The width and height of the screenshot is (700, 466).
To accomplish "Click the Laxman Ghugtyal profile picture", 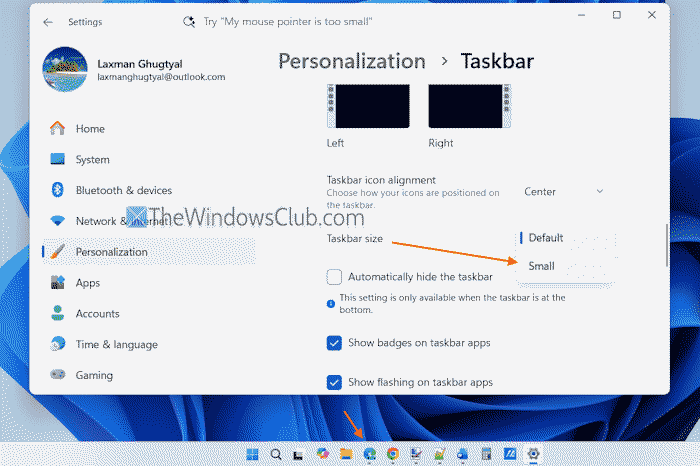I will [x=65, y=69].
